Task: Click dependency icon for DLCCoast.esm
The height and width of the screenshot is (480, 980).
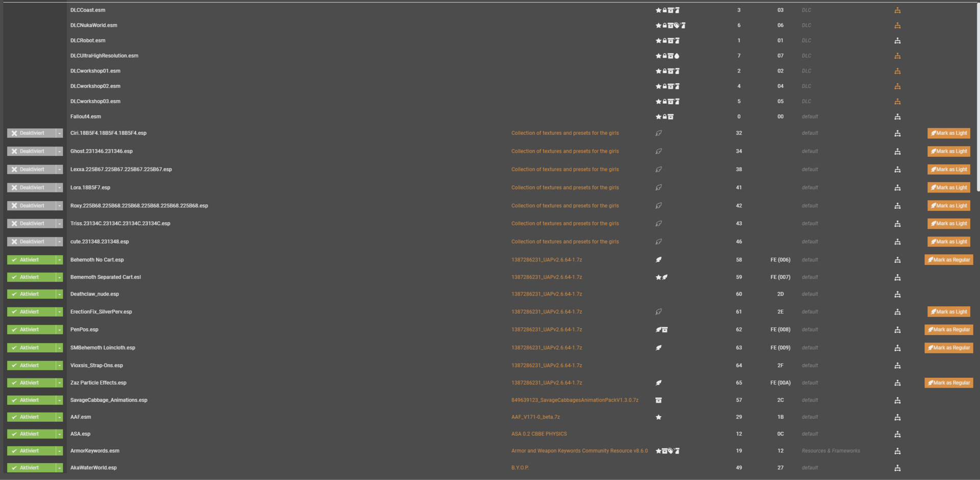Action: (897, 10)
